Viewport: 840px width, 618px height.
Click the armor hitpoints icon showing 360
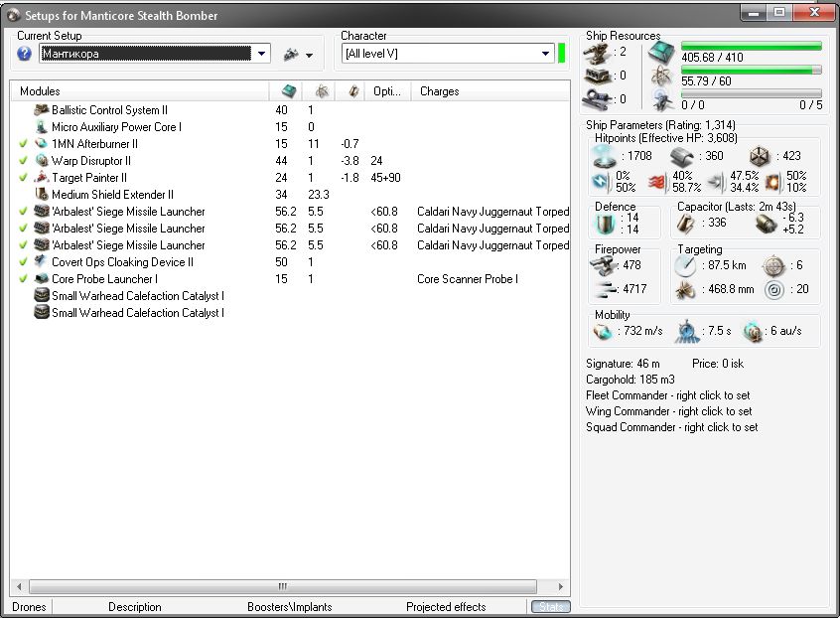[x=682, y=156]
